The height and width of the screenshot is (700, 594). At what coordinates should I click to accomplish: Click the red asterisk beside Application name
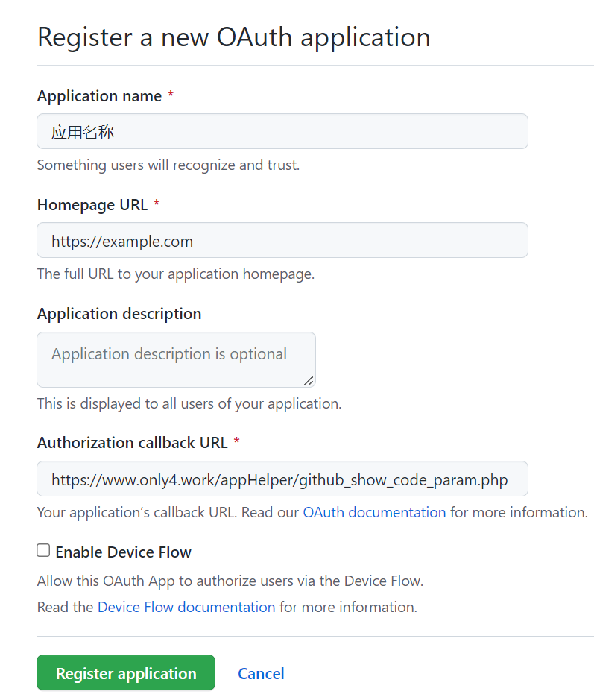(171, 96)
